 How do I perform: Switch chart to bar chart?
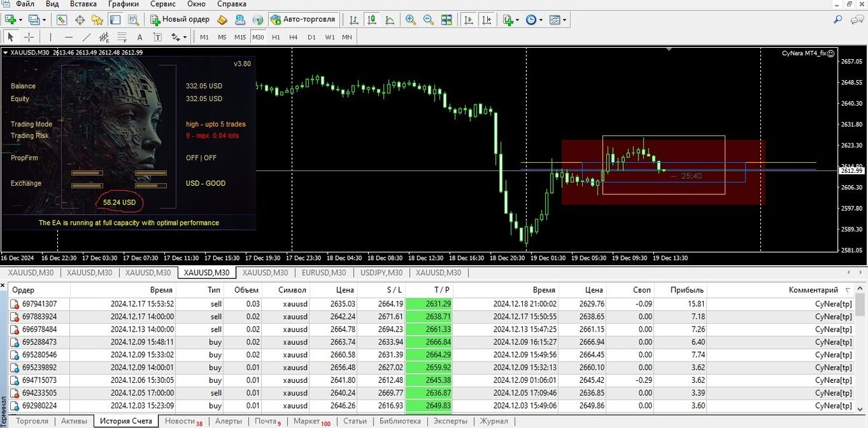coord(353,20)
